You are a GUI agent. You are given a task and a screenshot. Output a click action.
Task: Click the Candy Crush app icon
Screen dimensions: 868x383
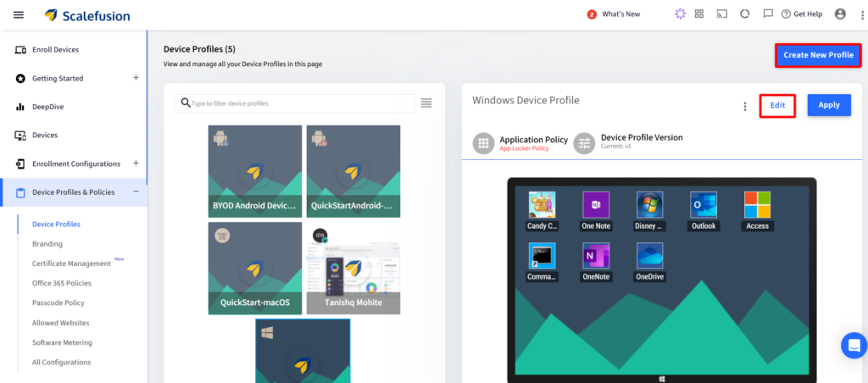(542, 205)
